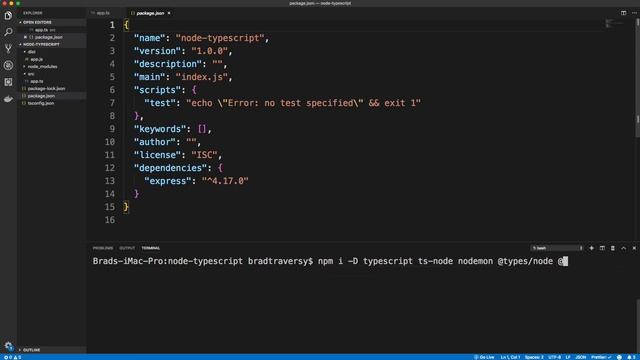
Task: Change indentation via Spaces: 2
Action: pos(534,357)
